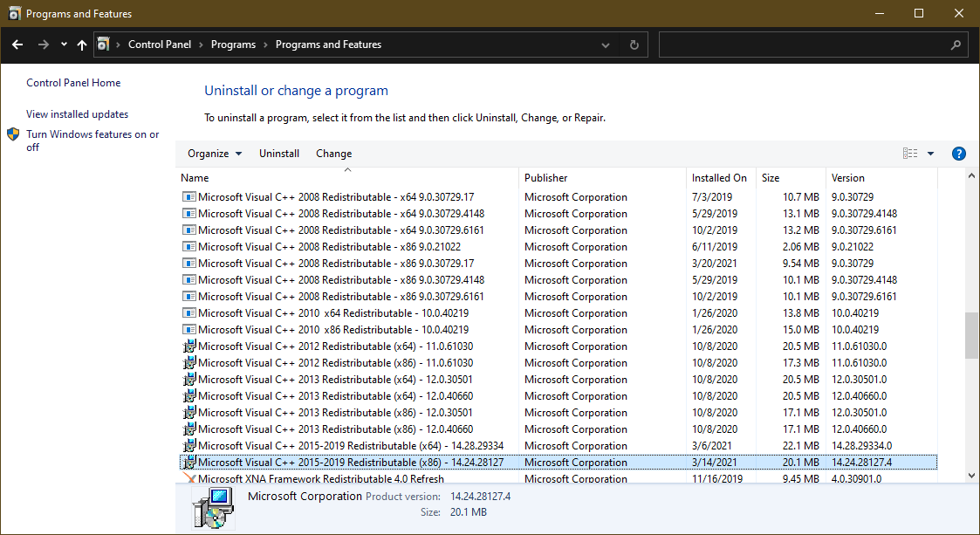Click icon of Visual C++ 2013 (x86) 12.0.40660
The width and height of the screenshot is (980, 535).
(188, 429)
